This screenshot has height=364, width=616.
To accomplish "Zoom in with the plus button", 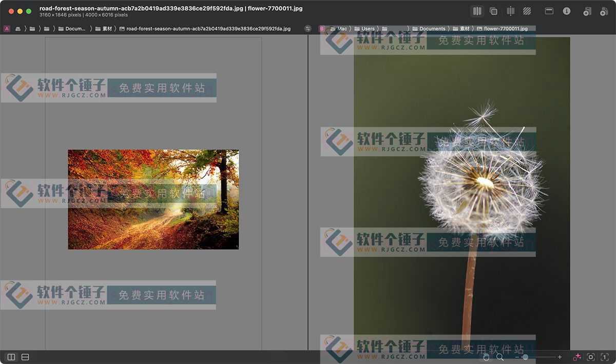I will coord(560,357).
